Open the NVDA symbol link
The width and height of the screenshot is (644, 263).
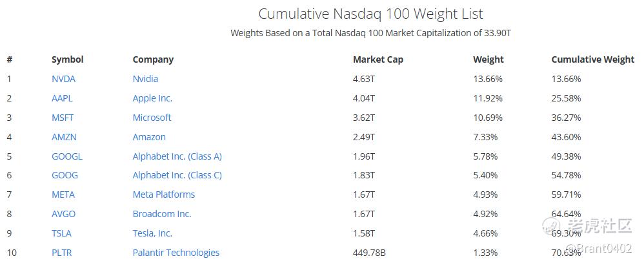click(63, 79)
